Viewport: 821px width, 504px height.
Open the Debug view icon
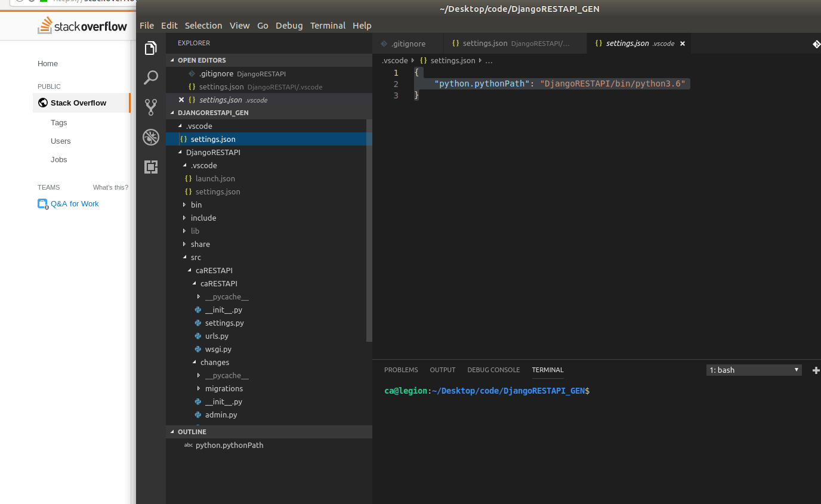(151, 138)
